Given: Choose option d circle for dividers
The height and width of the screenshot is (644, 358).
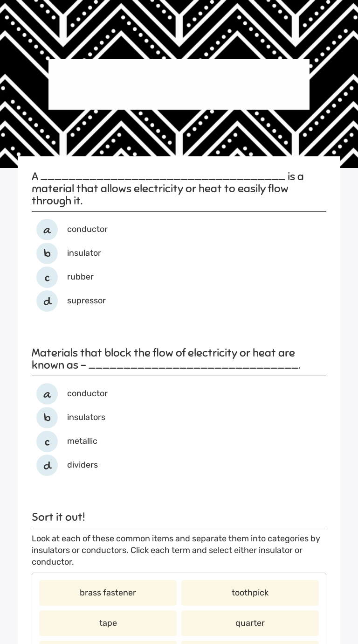Looking at the screenshot, I should point(47,465).
